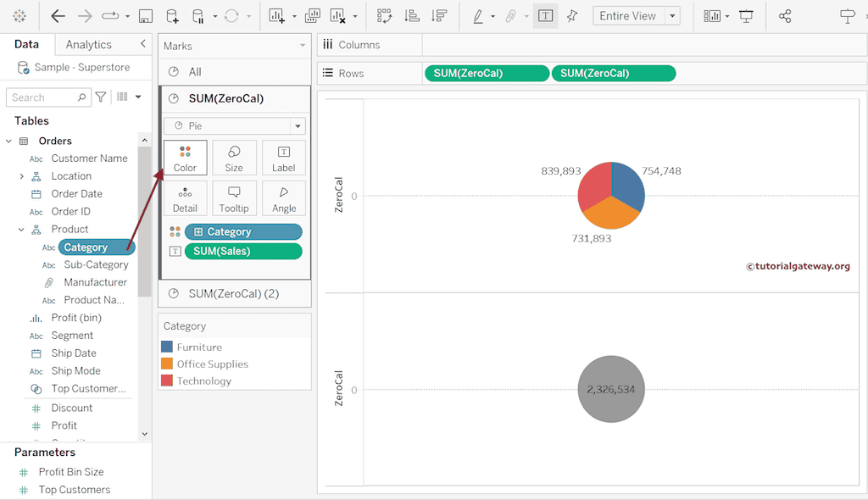Select the Data tab
Image resolution: width=868 pixels, height=500 pixels.
[x=26, y=44]
